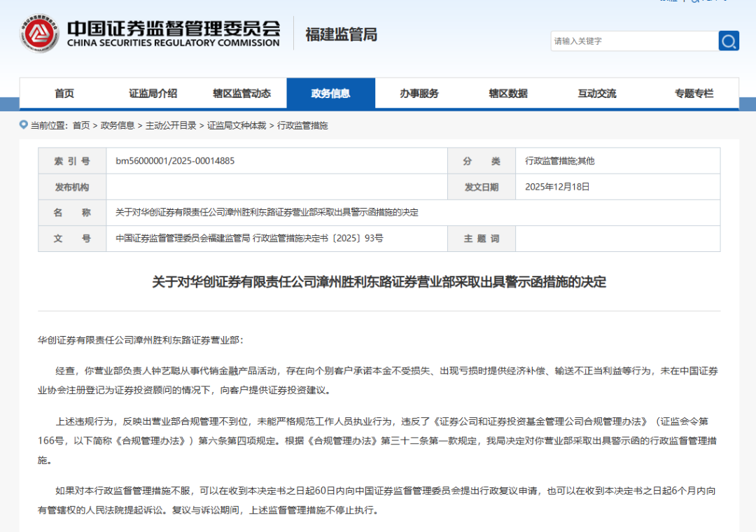Open the 办事服务 navigation item
This screenshot has height=532, width=756.
(419, 92)
